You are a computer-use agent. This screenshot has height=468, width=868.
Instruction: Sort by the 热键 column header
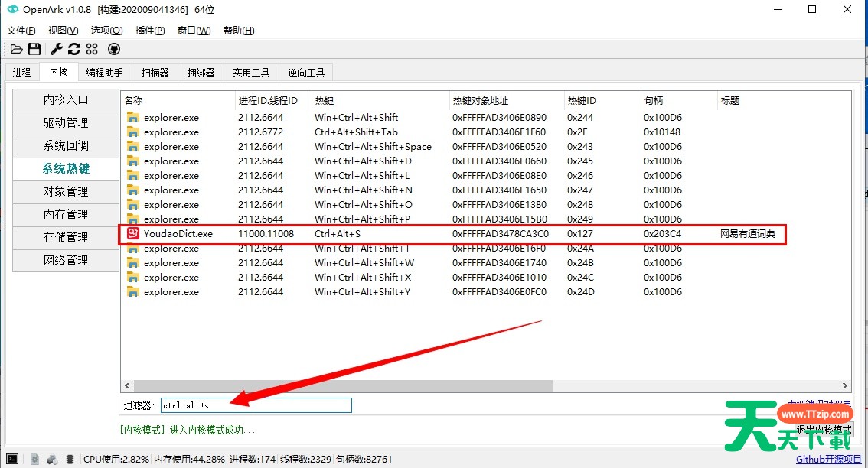(x=379, y=101)
